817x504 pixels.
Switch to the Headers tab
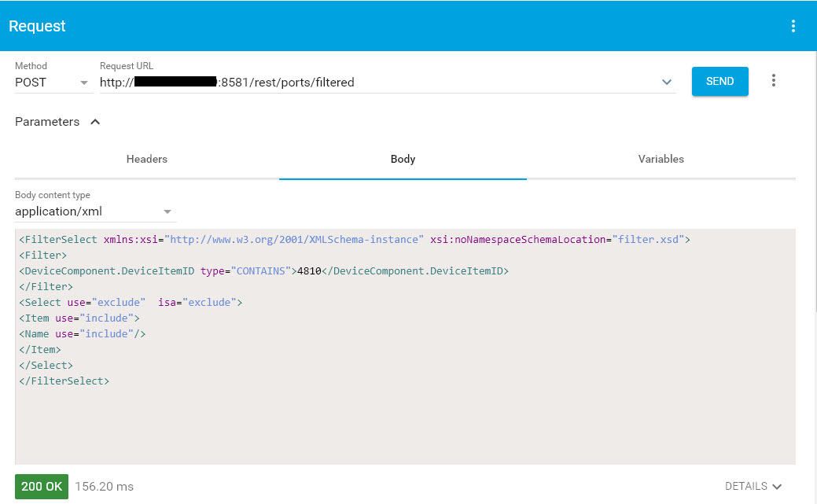pos(147,159)
